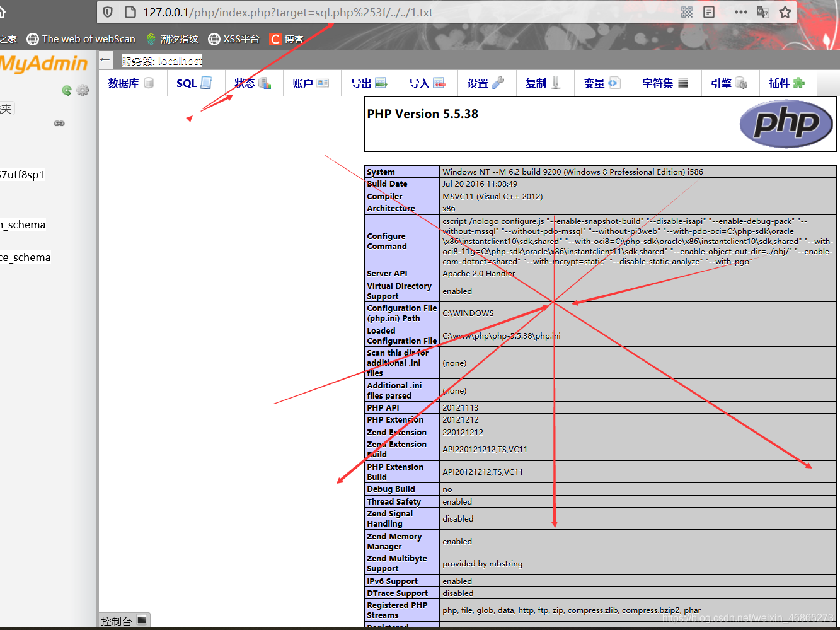Click the chain link icon in sidebar

coord(59,124)
